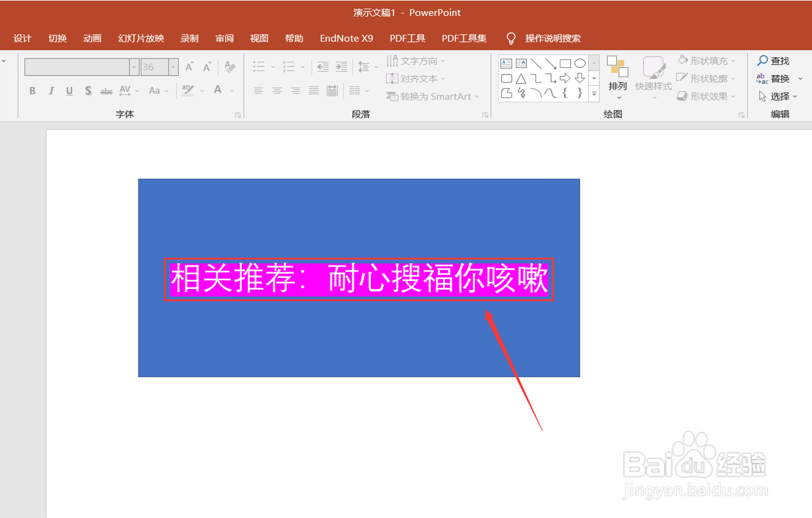Decrease list indent level
812x518 pixels.
[x=323, y=67]
